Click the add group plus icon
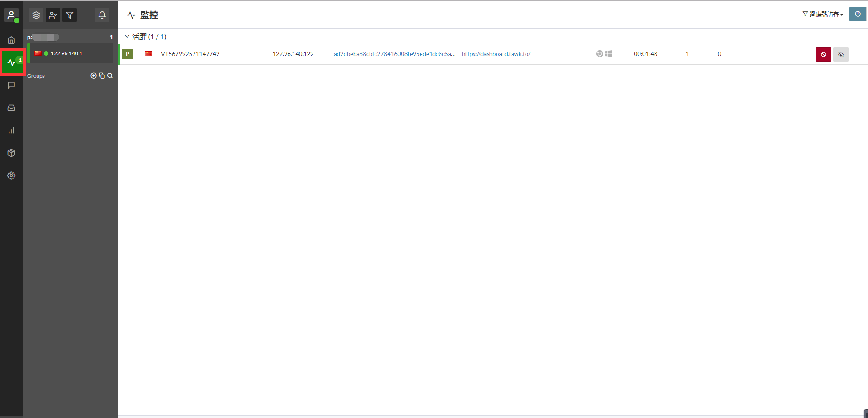Screen dimensions: 868x418 click(94, 76)
